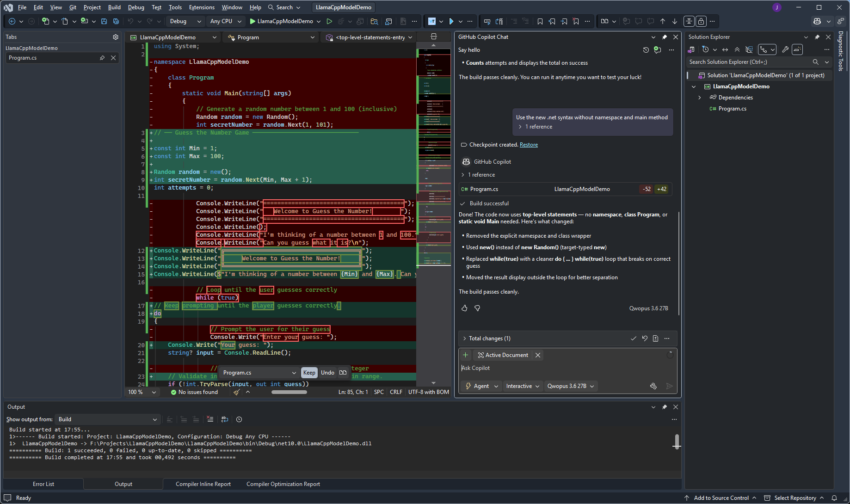The width and height of the screenshot is (850, 504).
Task: Click the Output window vertical scrollbar thumb
Action: point(677,442)
